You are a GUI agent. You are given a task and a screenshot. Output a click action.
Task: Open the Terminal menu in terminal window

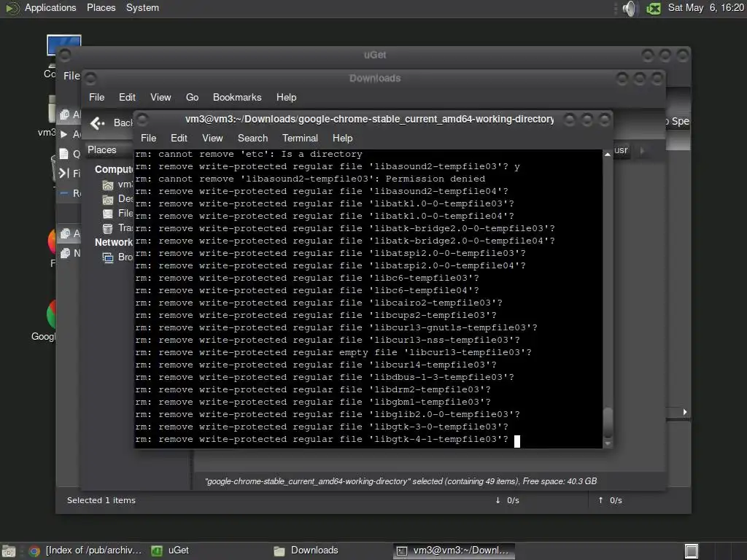tap(300, 138)
